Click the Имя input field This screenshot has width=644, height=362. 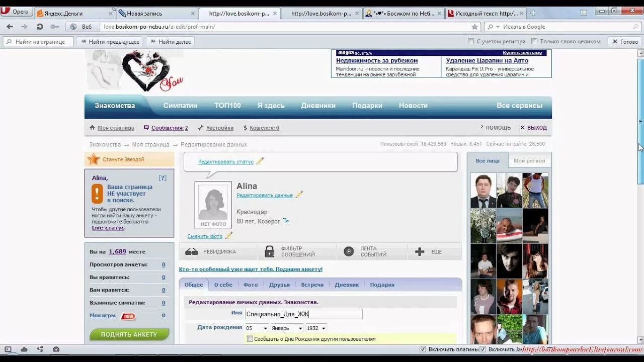[x=303, y=314]
